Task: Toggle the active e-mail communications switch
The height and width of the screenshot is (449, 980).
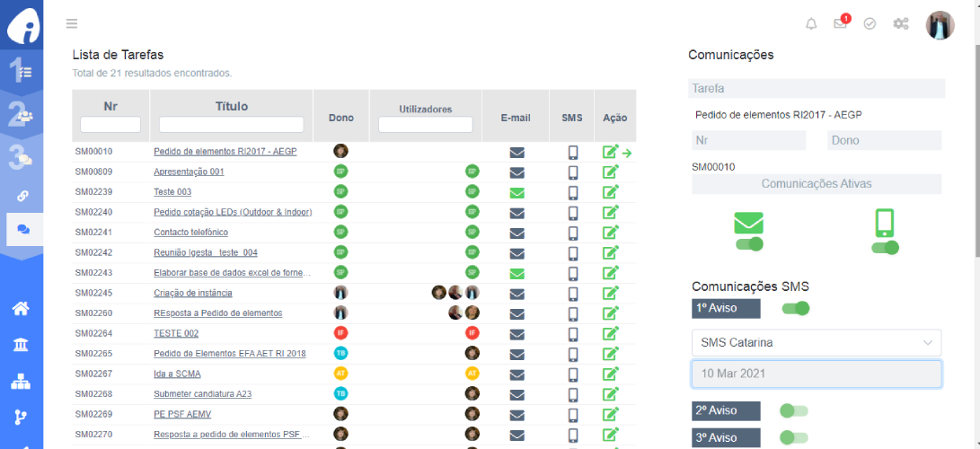Action: click(x=748, y=244)
